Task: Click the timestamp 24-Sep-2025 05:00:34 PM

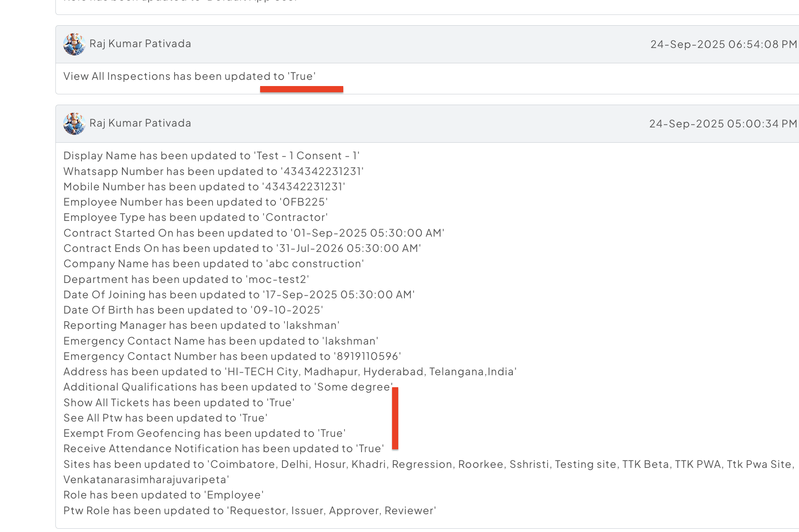Action: (722, 124)
